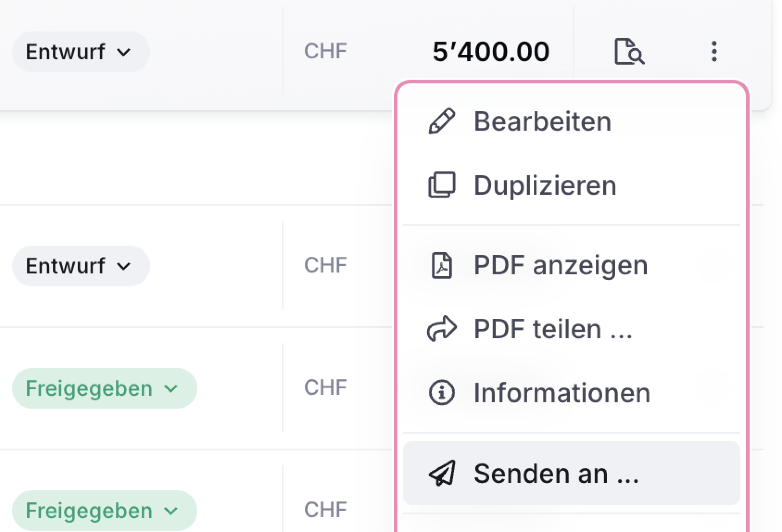
Task: Expand the bottom Freigegeben status dropdown
Action: (105, 511)
